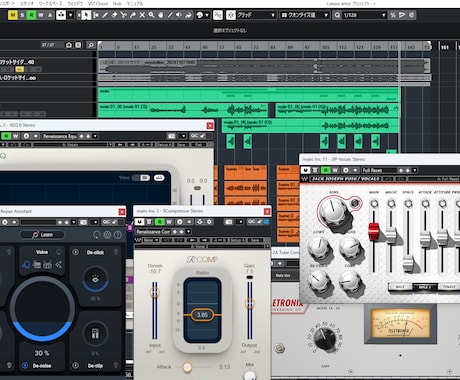Toggle View switch in REQ 6 window
460x380 pixels.
pos(141,178)
